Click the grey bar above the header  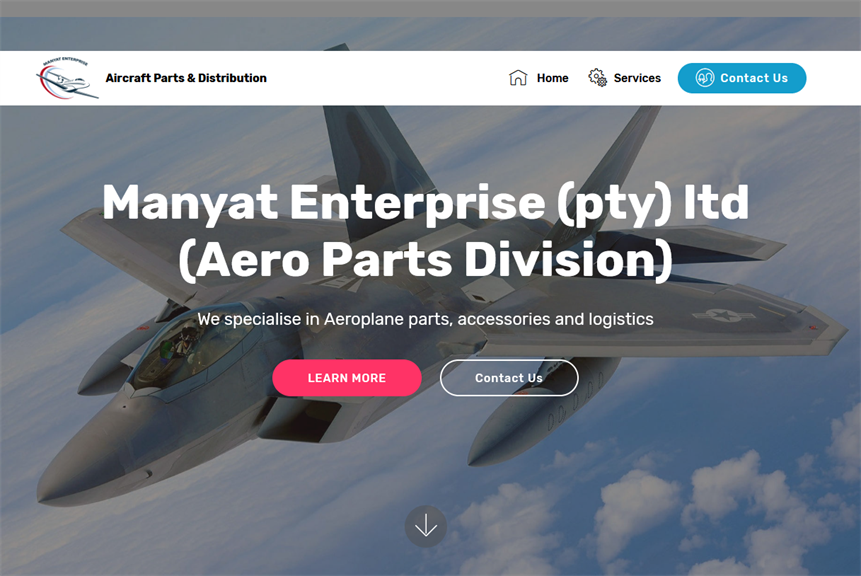tap(430, 8)
